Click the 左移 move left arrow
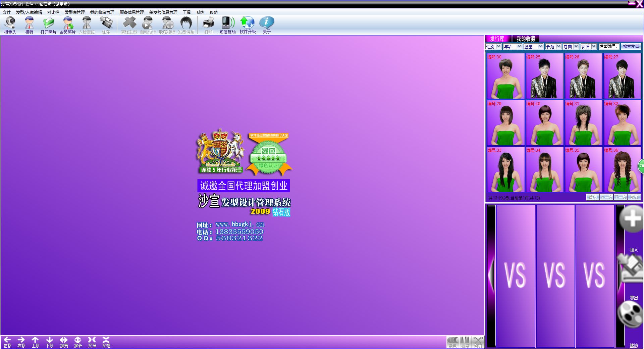The image size is (644, 349). [x=7, y=342]
